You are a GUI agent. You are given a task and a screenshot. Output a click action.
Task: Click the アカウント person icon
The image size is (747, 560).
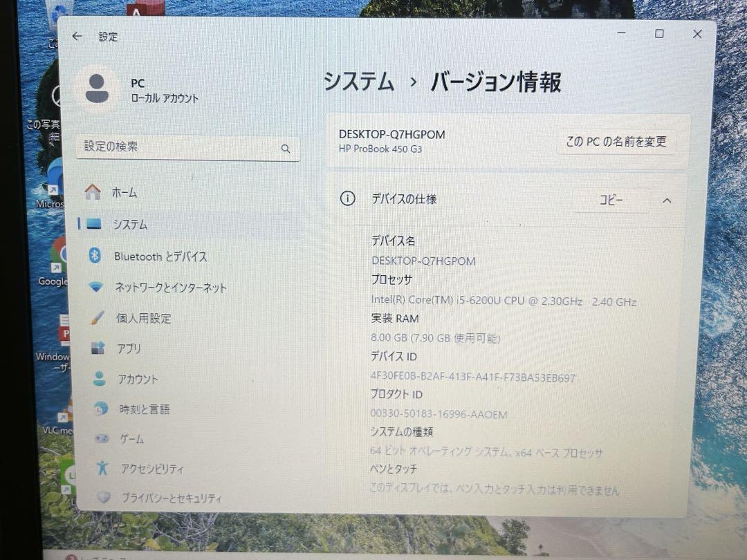[x=100, y=379]
